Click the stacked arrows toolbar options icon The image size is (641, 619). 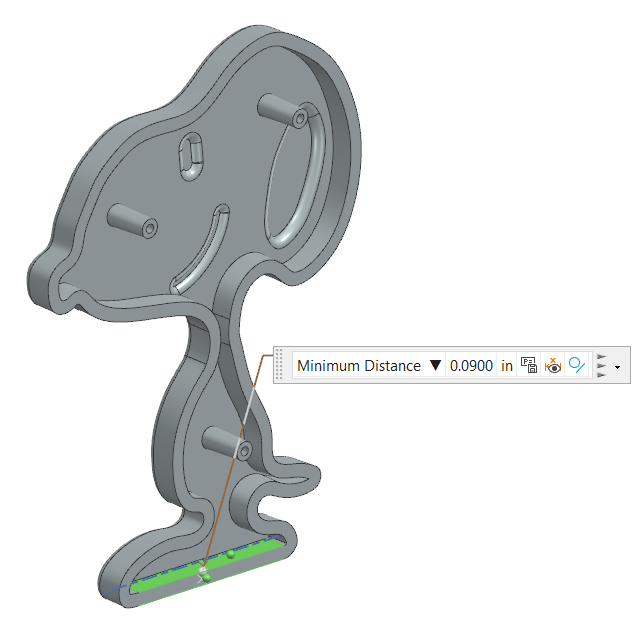click(602, 366)
